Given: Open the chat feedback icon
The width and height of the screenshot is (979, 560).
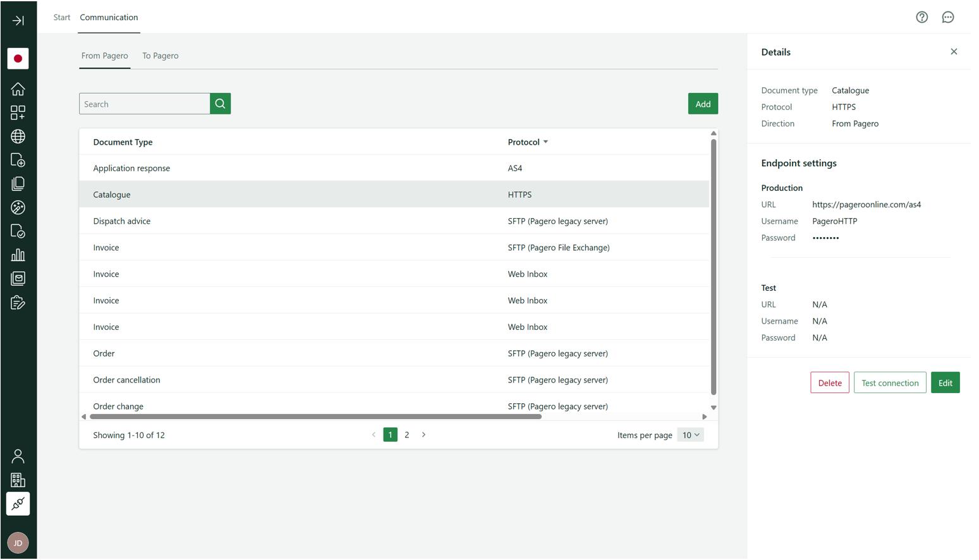Looking at the screenshot, I should click(947, 17).
